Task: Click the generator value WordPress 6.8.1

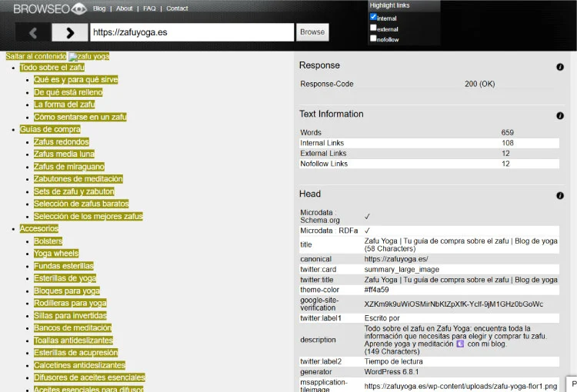Action: pyautogui.click(x=392, y=372)
